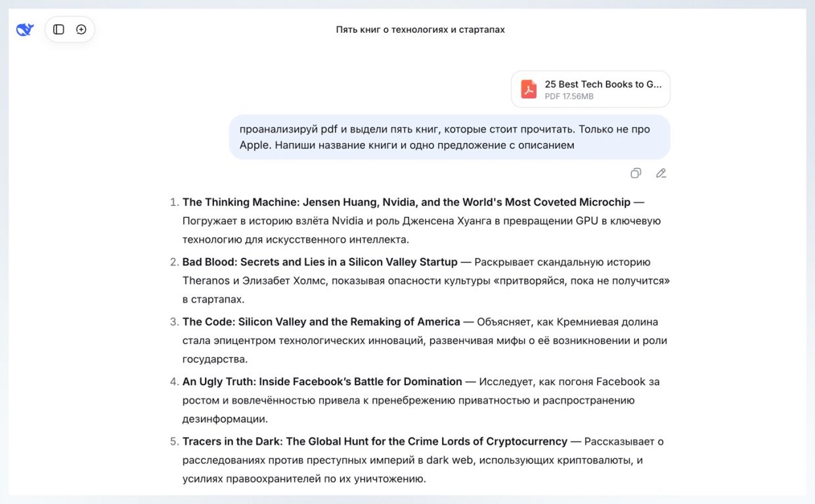Copy the user message
The width and height of the screenshot is (815, 504).
pos(636,173)
